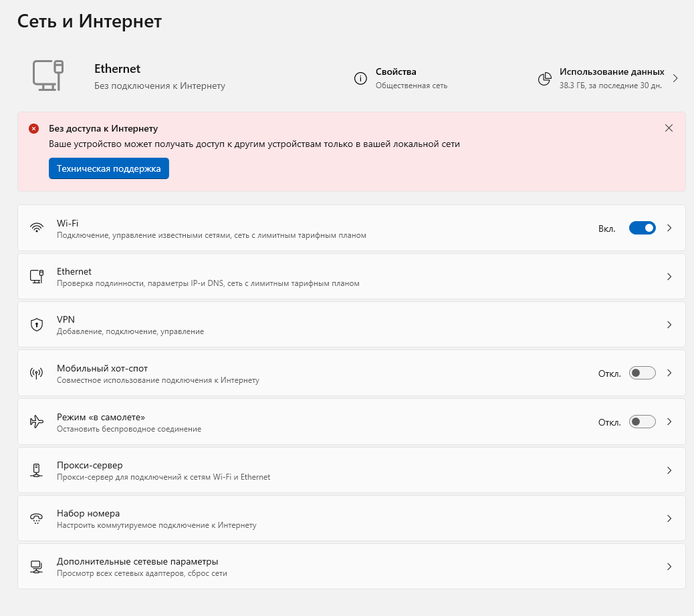The image size is (694, 616).
Task: Click Без доступа к Интернету banner title
Action: coord(103,128)
